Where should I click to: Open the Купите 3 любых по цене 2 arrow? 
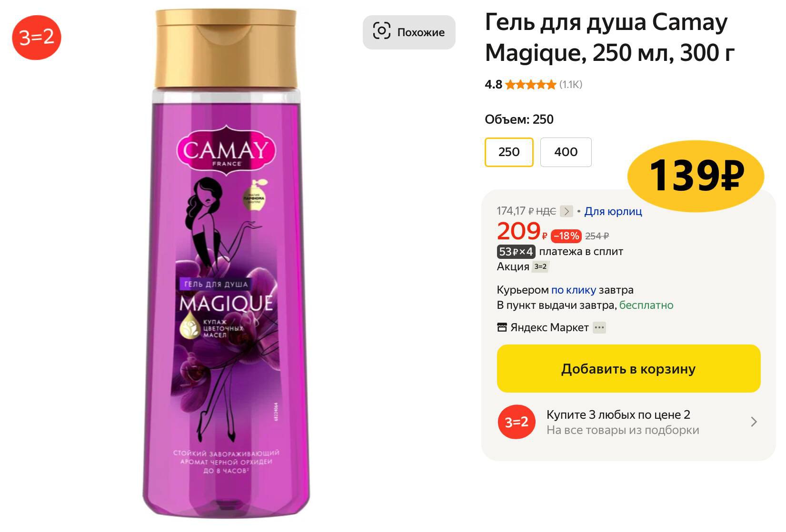[x=754, y=422]
